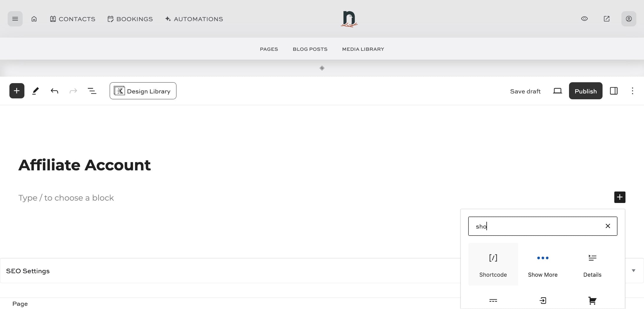
Task: Insert a Show More block
Action: pos(542,264)
